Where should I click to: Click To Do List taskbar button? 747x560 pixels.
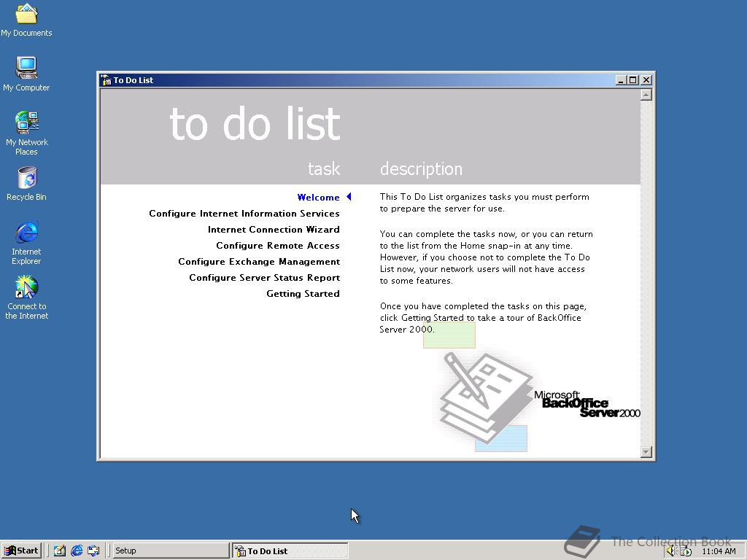tap(290, 551)
